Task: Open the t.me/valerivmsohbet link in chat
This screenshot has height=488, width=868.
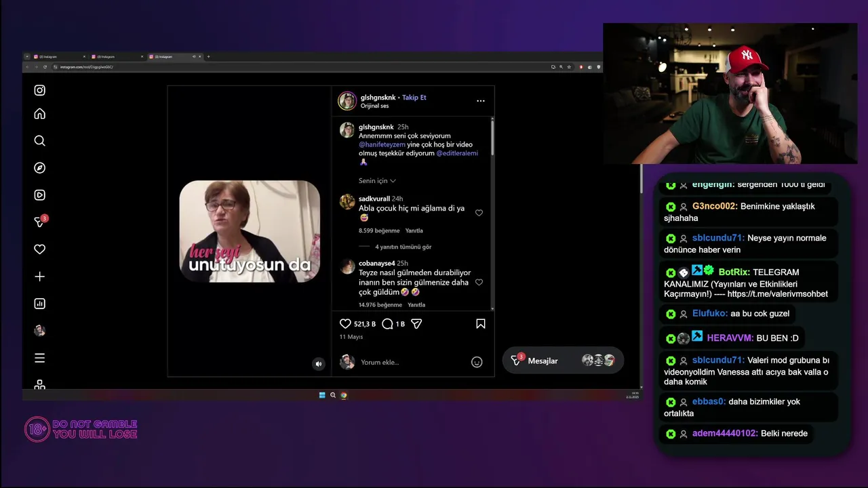Action: (777, 294)
